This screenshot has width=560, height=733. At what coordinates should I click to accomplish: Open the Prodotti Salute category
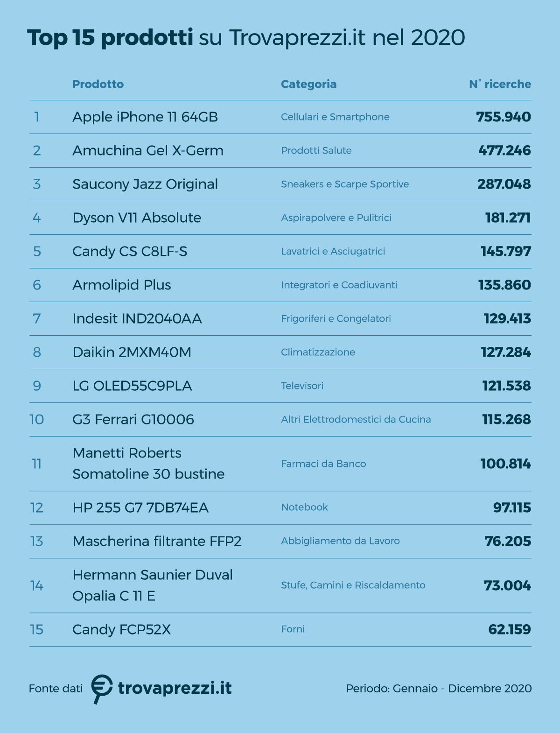316,150
